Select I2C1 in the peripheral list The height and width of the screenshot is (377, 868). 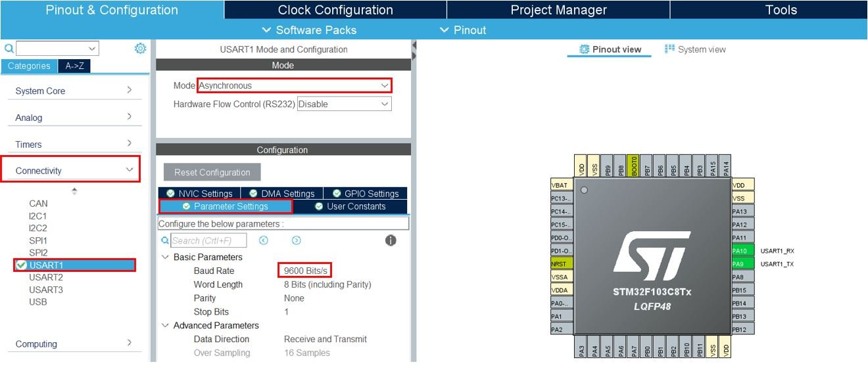[38, 215]
